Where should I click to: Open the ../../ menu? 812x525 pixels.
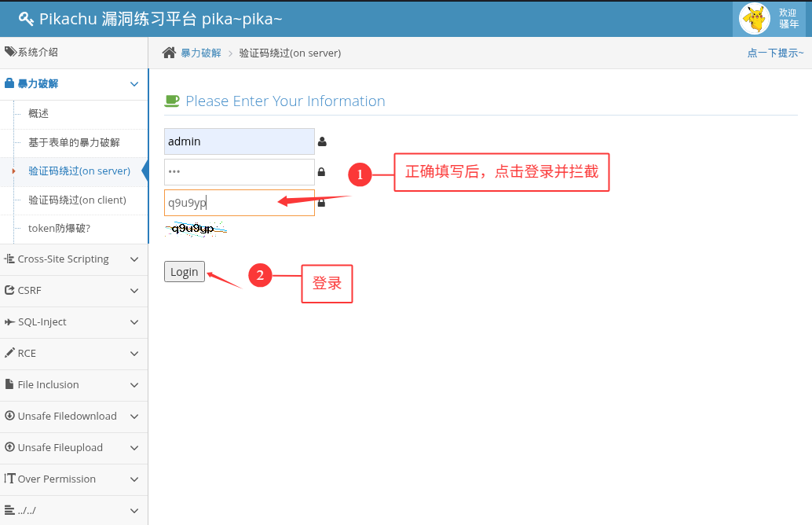click(74, 511)
